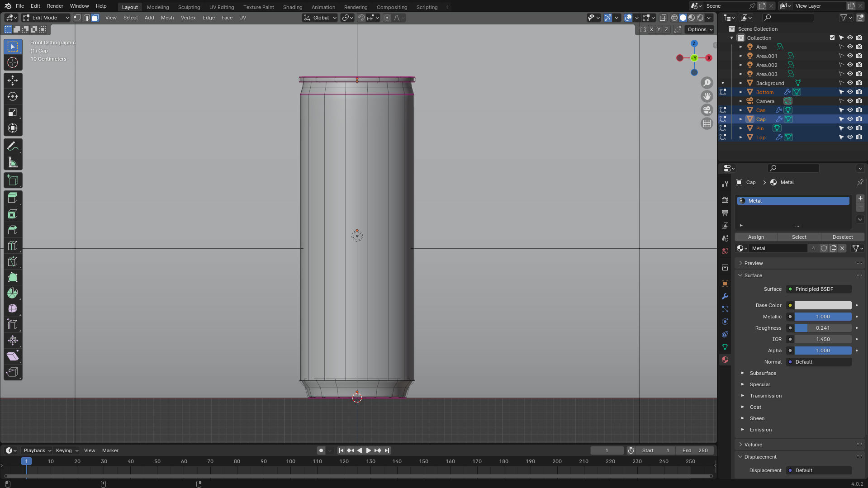Screen dimensions: 868x488
Task: Select the Move tool
Action: point(13,81)
